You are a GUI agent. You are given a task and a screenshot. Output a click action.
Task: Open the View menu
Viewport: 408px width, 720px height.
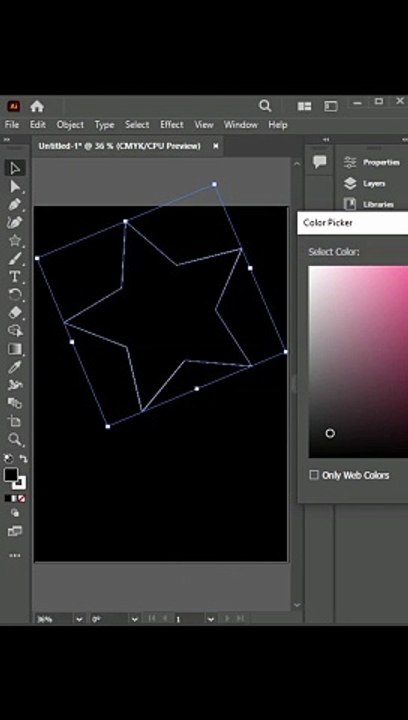[204, 125]
